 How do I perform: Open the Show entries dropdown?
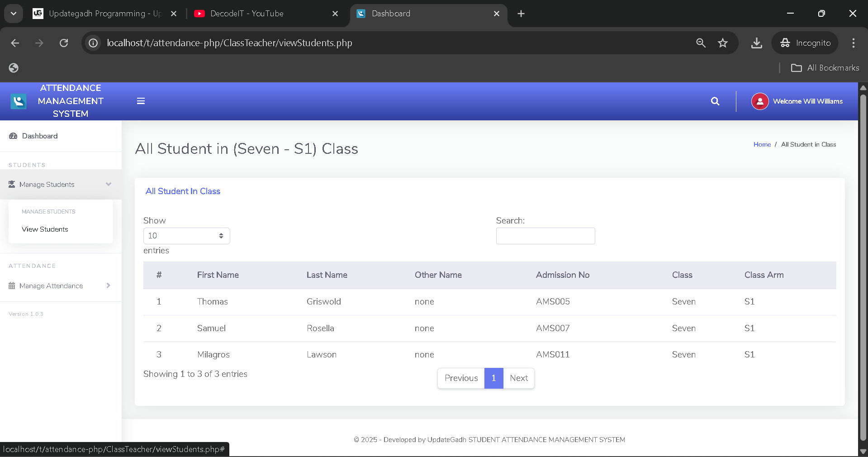tap(186, 236)
